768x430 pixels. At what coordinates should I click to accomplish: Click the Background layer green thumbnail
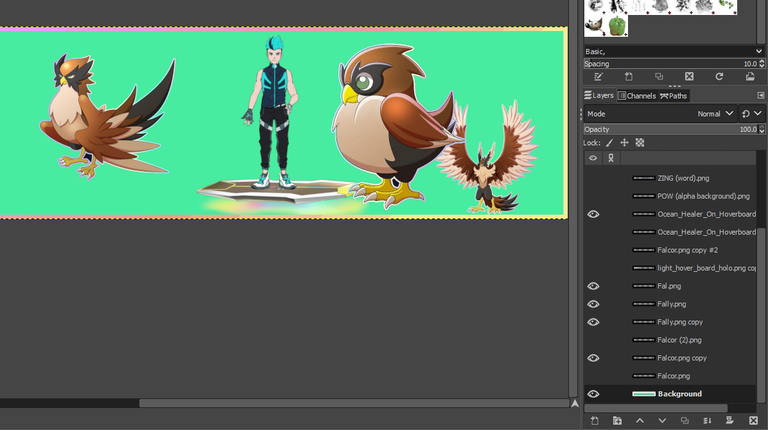pyautogui.click(x=644, y=394)
